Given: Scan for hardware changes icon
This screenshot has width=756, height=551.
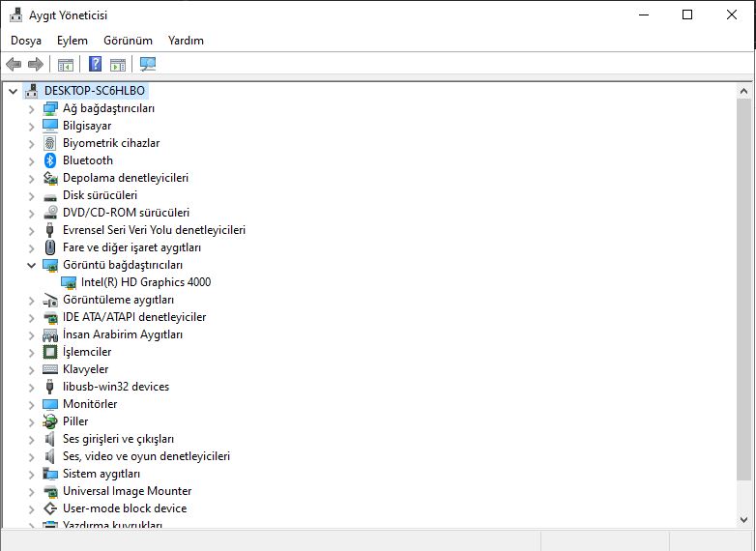Looking at the screenshot, I should [x=148, y=65].
